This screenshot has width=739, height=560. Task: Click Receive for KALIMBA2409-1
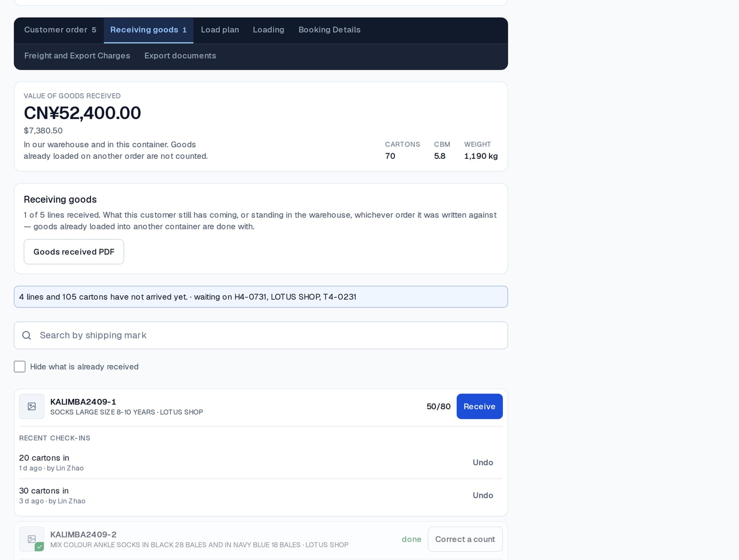(479, 406)
